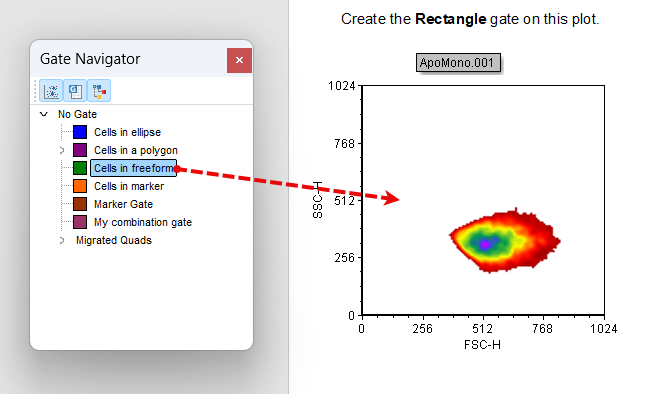647x394 pixels.
Task: Select My combination gate in the tree
Action: (143, 222)
